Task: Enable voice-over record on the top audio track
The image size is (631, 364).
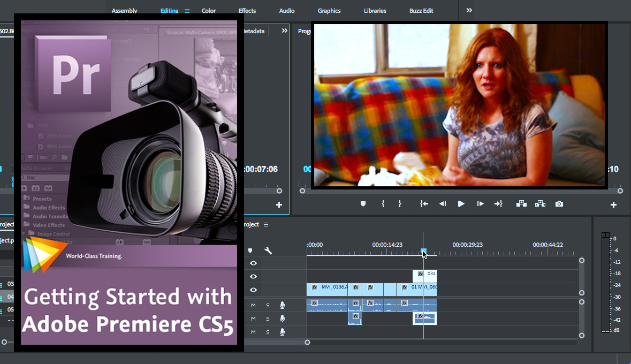Action: click(x=283, y=305)
